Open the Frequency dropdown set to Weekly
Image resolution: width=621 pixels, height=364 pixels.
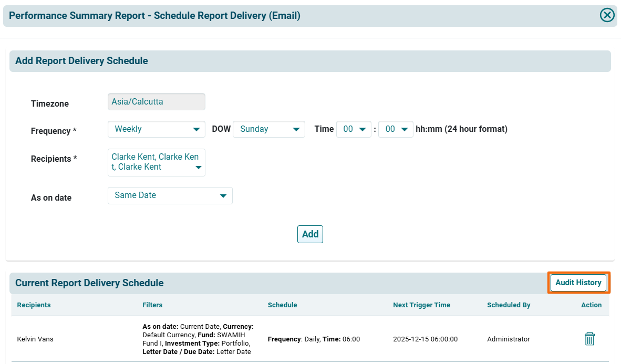tap(156, 129)
